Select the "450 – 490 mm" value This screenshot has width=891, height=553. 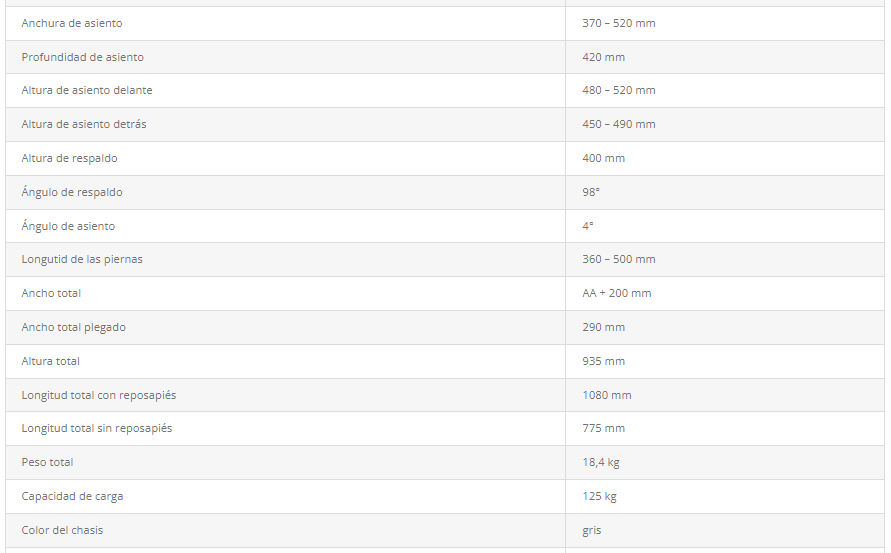point(619,124)
